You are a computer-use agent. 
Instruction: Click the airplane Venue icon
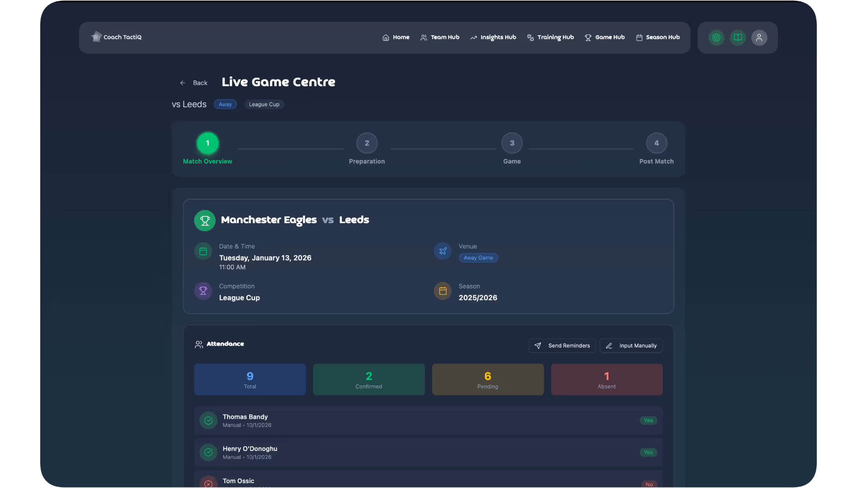[x=443, y=251]
